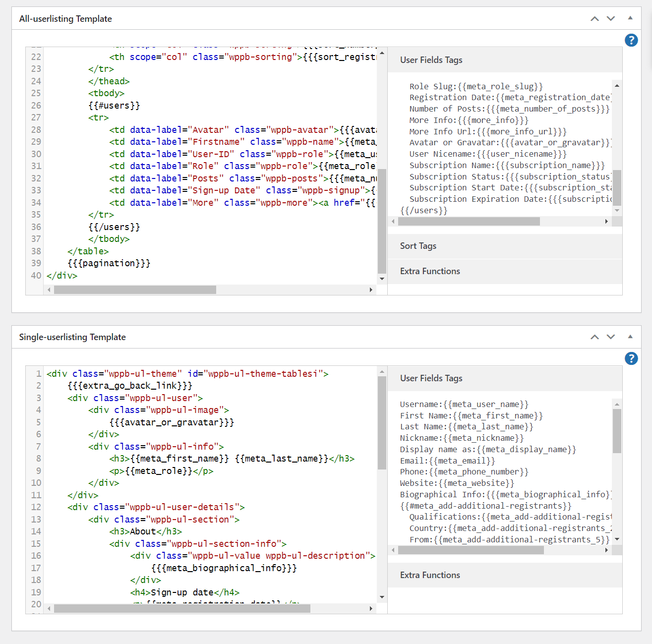Click {{meta_role}} paragraph code on line 9
This screenshot has height=644, width=652.
(x=161, y=471)
